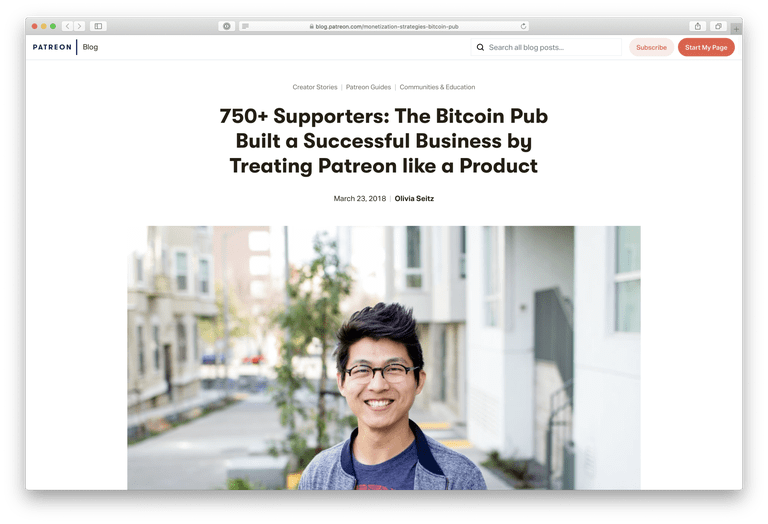Go forward using Safari's forward arrow
768x524 pixels.
click(79, 26)
